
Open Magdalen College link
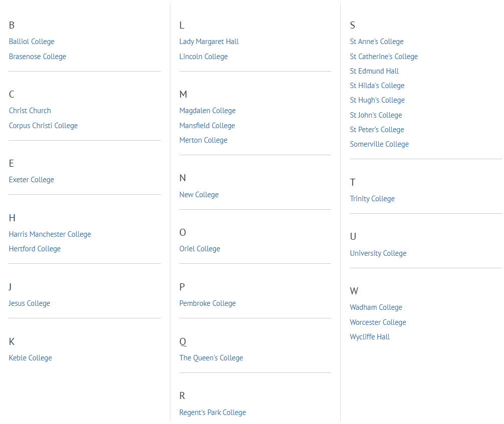coord(207,111)
